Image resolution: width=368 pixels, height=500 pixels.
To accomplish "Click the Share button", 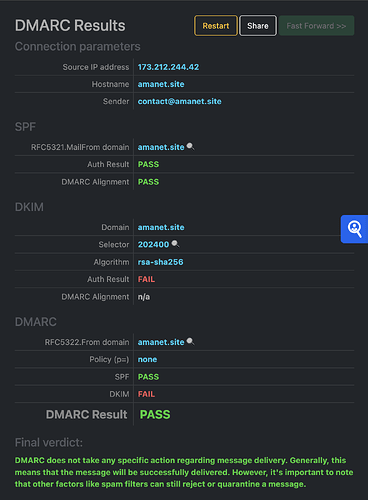I will point(258,26).
